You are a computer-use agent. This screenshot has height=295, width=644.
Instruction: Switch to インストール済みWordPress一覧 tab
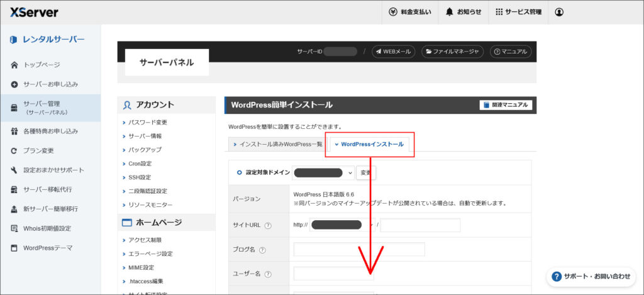277,144
